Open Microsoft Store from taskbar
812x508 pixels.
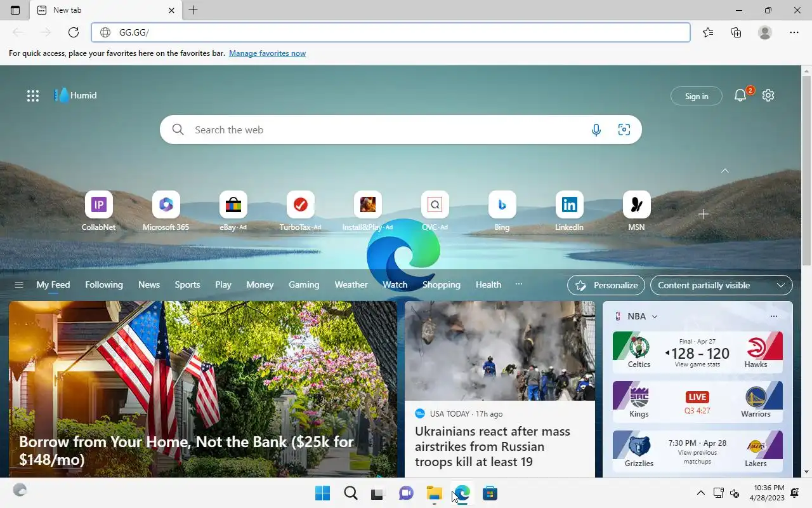click(490, 493)
